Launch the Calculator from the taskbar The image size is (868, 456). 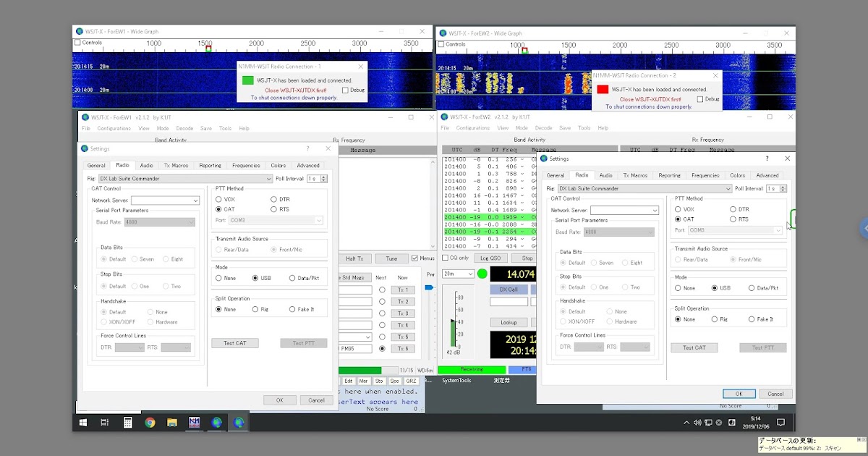[x=127, y=423]
